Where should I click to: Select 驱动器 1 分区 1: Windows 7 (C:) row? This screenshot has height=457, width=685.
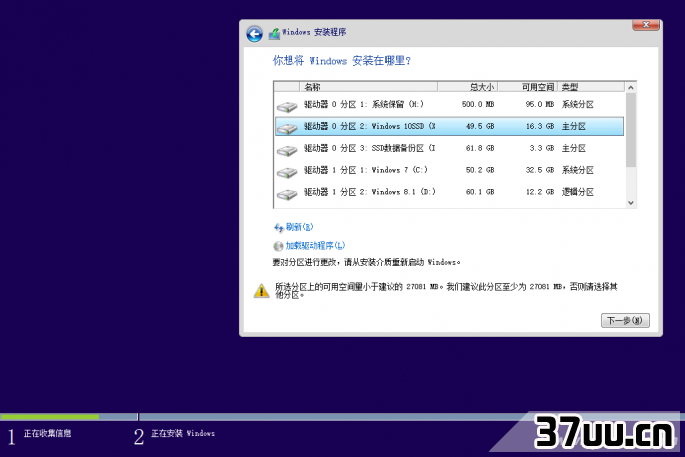point(449,170)
